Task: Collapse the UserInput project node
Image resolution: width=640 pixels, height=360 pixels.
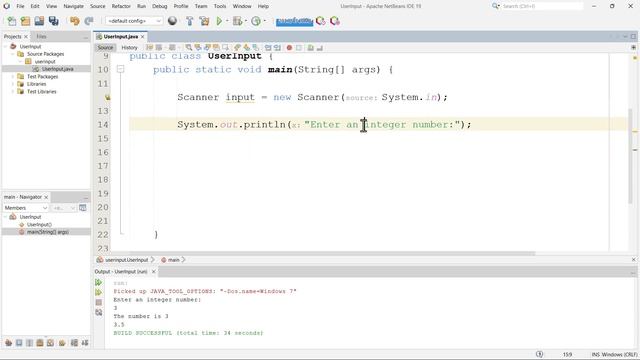Action: (x=6, y=47)
